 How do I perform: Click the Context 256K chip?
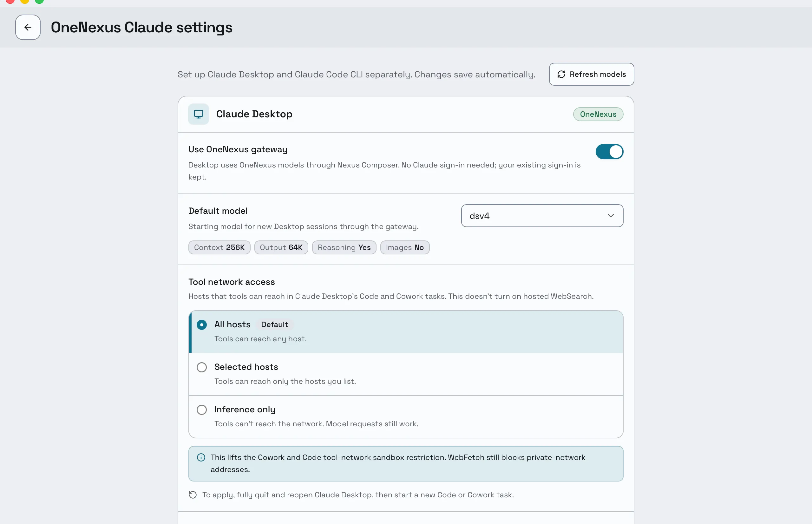(x=219, y=247)
